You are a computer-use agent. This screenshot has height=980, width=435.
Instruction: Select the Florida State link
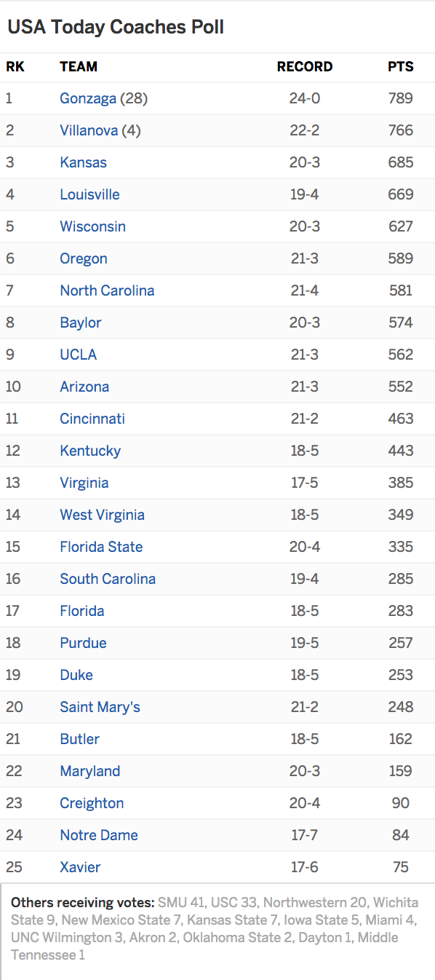(101, 547)
